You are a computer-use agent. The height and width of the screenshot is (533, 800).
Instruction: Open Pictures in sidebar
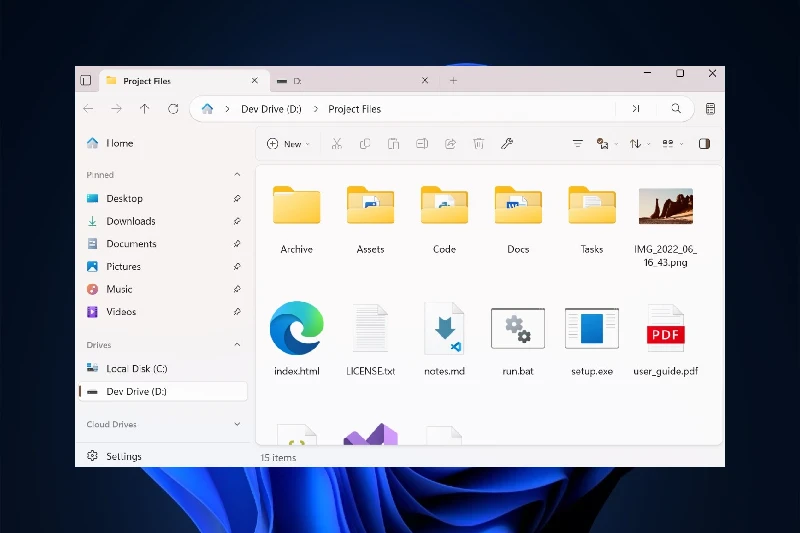pos(163,266)
